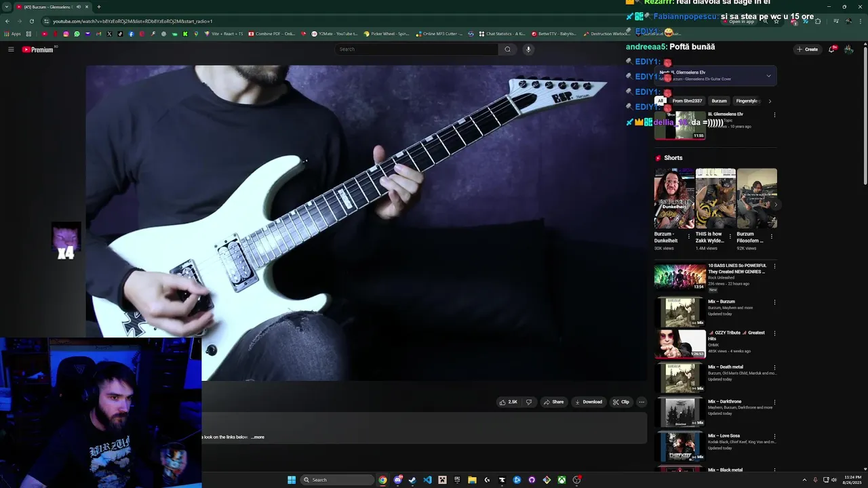Expand description with ...more link

(x=258, y=437)
